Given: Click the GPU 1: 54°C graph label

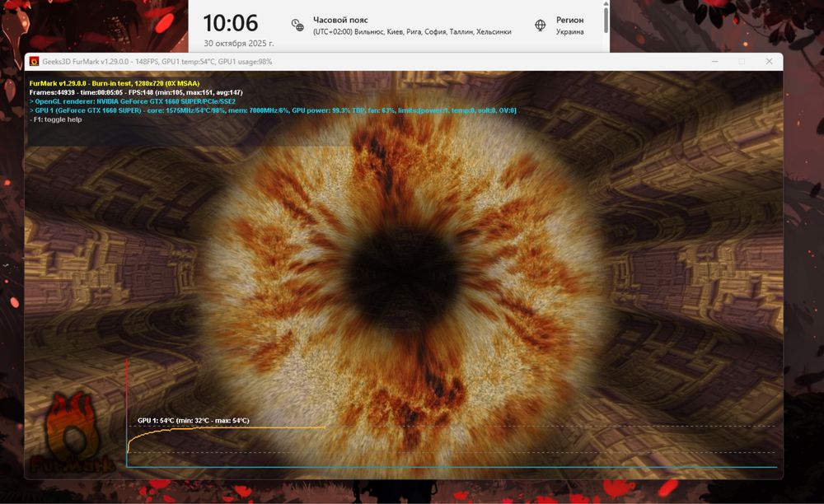Looking at the screenshot, I should pos(194,421).
